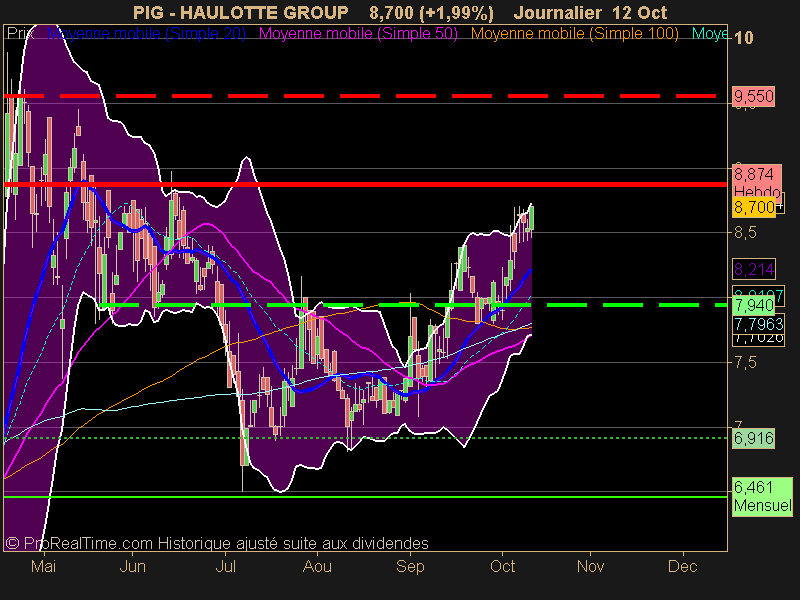Image resolution: width=800 pixels, height=600 pixels.
Task: Select the "Moyenne mobile (Simple 20)" legend entry
Action: 146,34
